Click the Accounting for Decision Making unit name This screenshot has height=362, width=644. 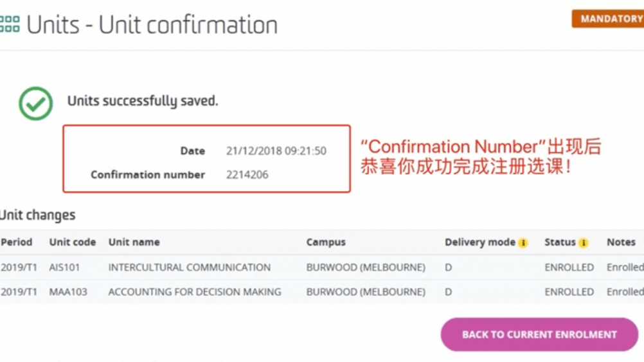coord(194,292)
